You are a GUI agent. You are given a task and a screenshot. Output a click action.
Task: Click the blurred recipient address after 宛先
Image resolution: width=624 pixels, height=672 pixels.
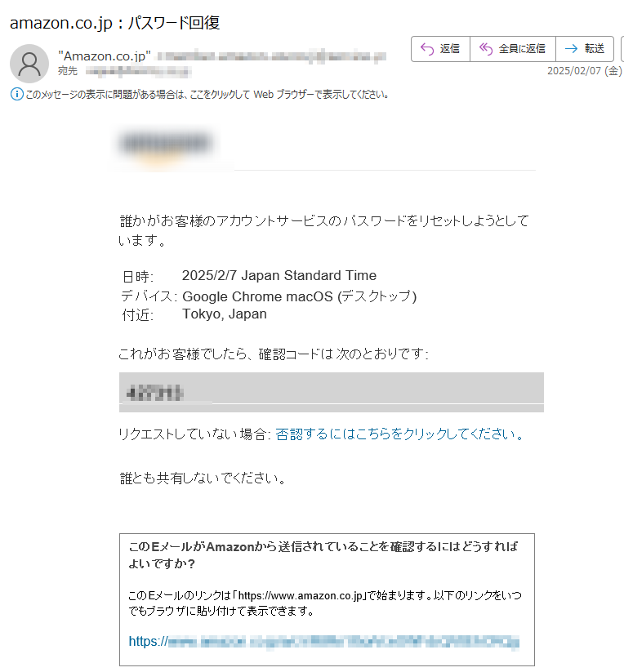pyautogui.click(x=138, y=71)
